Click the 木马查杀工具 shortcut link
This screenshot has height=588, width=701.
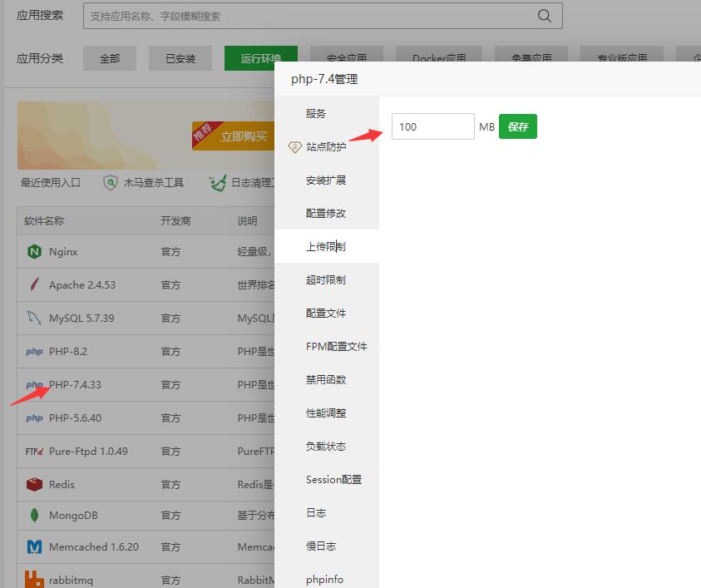point(153,182)
